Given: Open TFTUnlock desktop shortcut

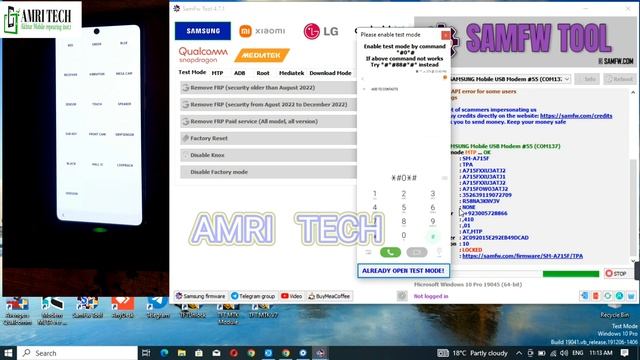Looking at the screenshot, I should click(193, 311).
